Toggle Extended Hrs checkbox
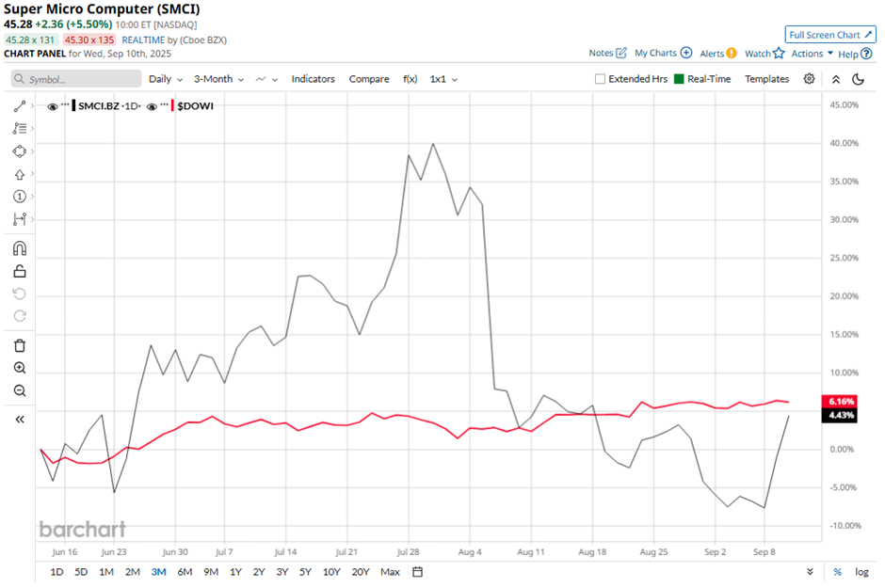885x588 pixels. pyautogui.click(x=600, y=79)
